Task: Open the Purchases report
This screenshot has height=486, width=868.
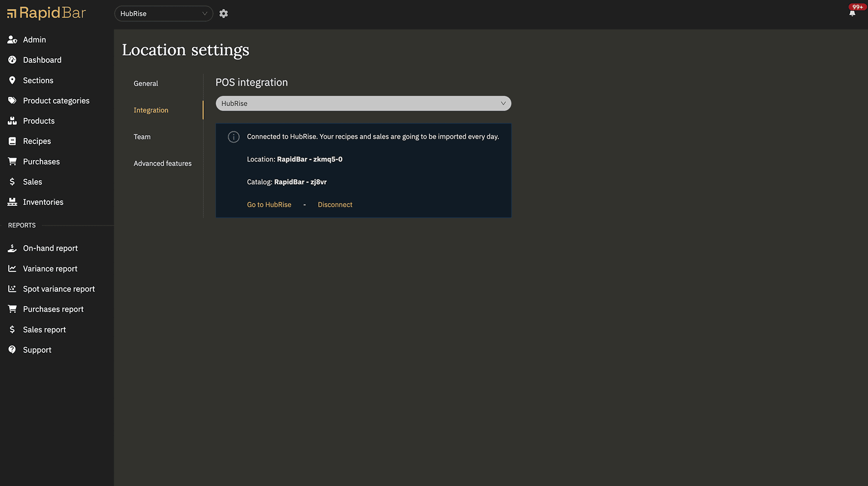Action: (53, 309)
